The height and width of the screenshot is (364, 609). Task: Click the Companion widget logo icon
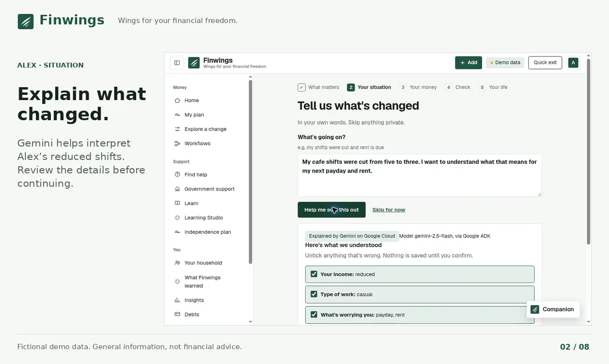(x=535, y=309)
